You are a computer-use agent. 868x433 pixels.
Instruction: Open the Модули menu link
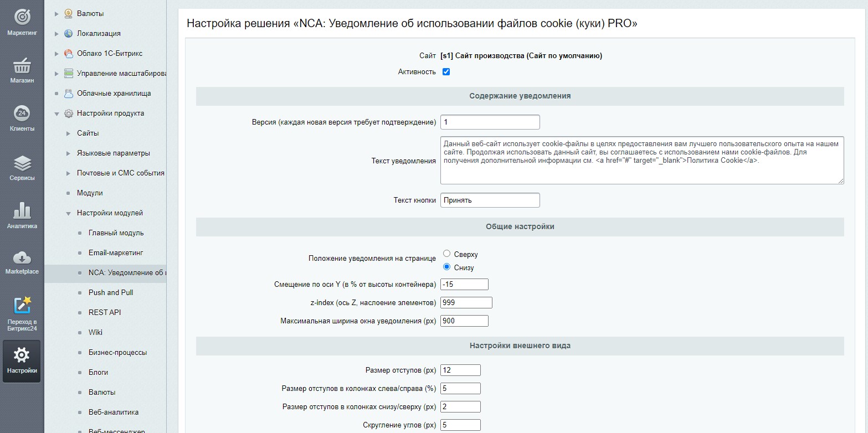point(90,193)
